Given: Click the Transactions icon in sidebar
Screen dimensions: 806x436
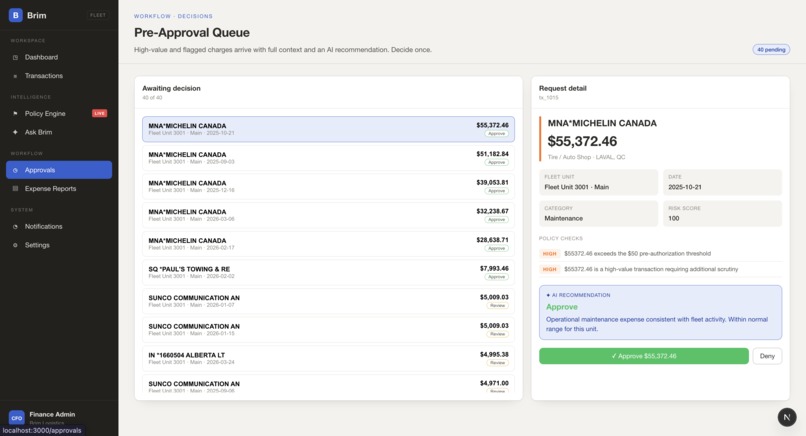Looking at the screenshot, I should point(15,76).
